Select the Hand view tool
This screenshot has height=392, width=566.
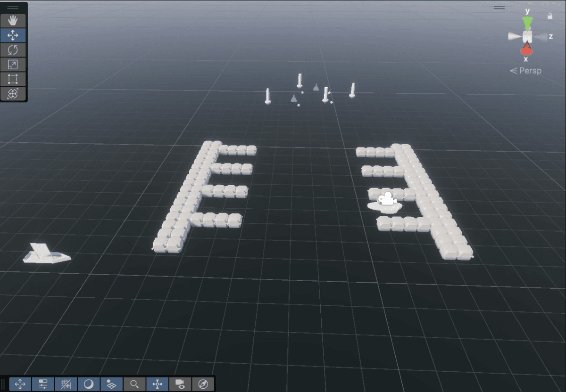tap(13, 20)
